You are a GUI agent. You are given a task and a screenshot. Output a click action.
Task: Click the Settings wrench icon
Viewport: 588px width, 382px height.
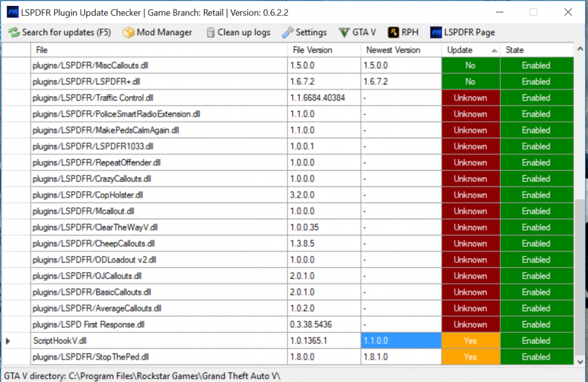point(288,32)
